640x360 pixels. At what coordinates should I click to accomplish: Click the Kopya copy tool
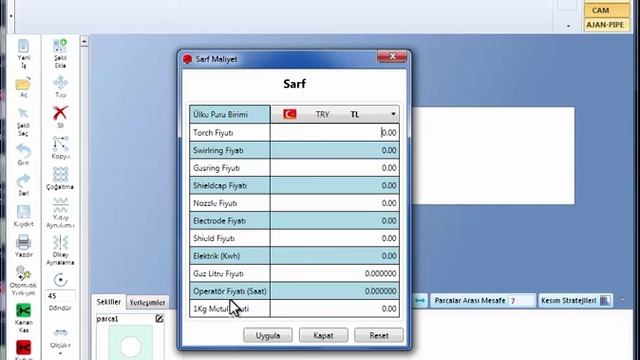pos(60,144)
